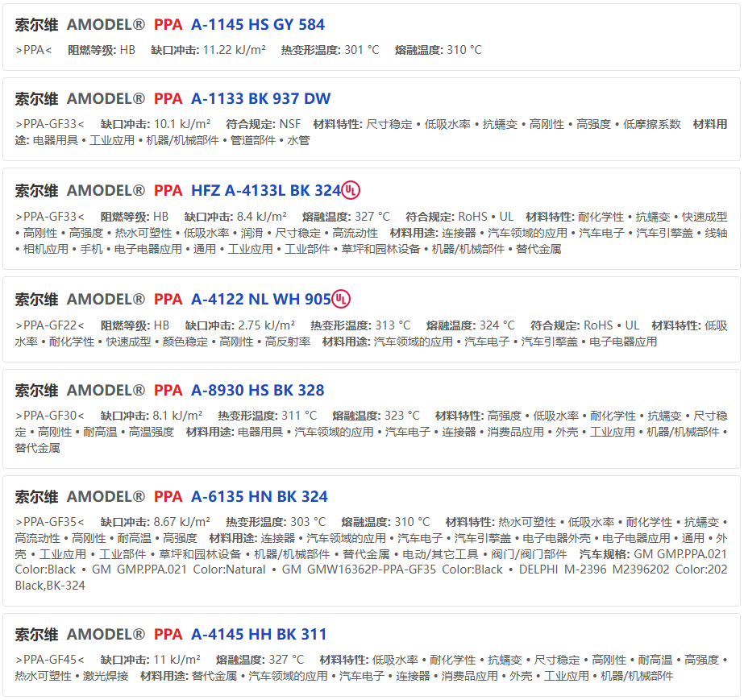Click the >PPA-GF22< material tag
Screen dimensions: 744x700
[50, 325]
